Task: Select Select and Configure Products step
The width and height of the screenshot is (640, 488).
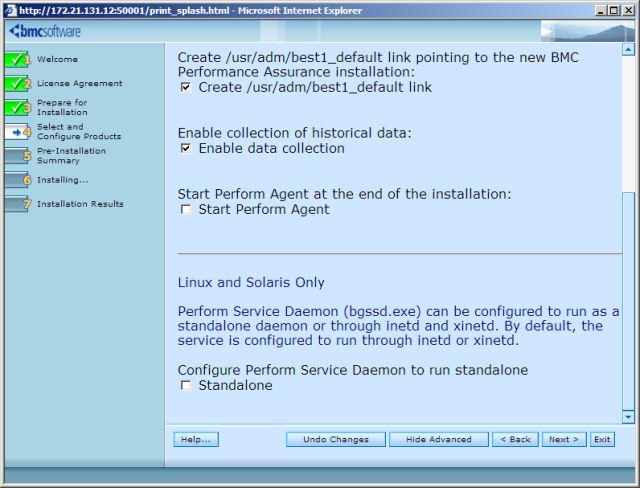Action: click(79, 131)
